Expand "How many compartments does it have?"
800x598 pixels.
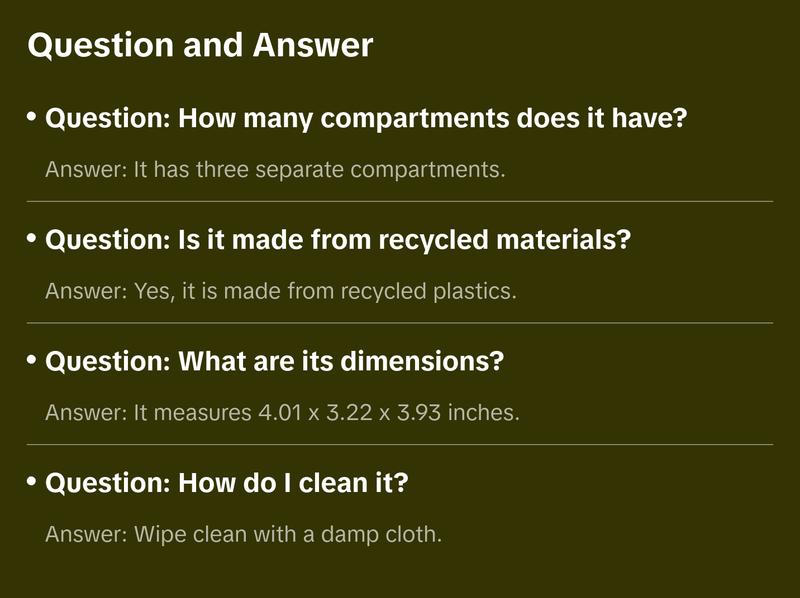coord(366,119)
